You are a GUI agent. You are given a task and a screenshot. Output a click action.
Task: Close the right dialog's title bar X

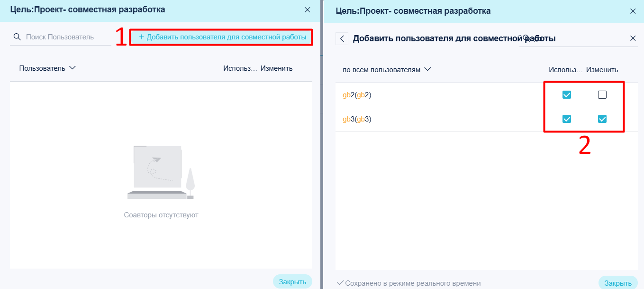point(633,11)
